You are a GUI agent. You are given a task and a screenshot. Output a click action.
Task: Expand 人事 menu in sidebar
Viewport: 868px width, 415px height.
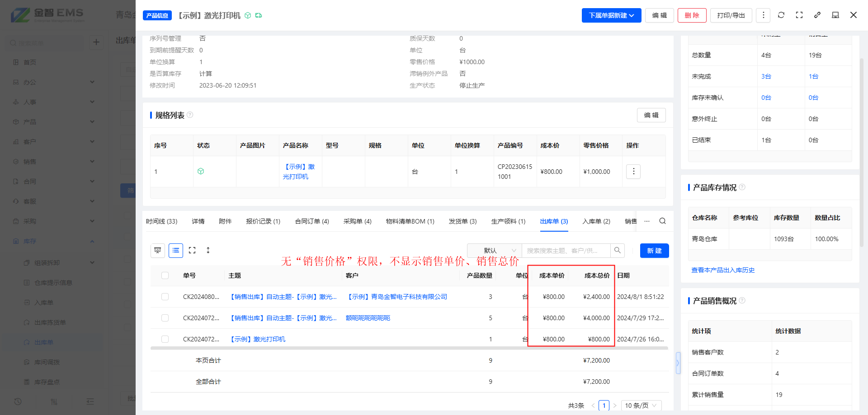[x=53, y=102]
